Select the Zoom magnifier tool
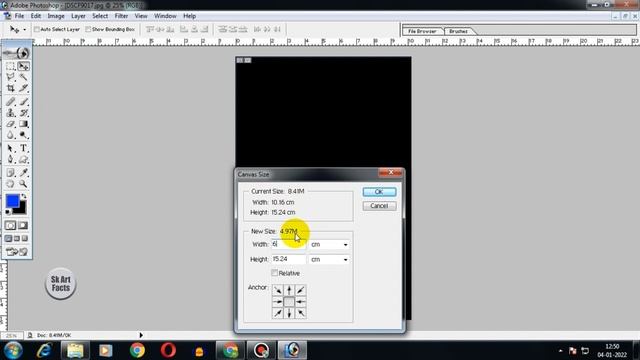Viewport: 640px width, 360px height. point(23,184)
